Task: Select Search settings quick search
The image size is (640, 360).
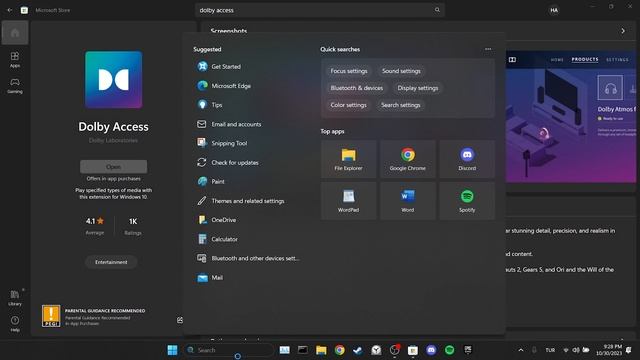Action: point(400,105)
